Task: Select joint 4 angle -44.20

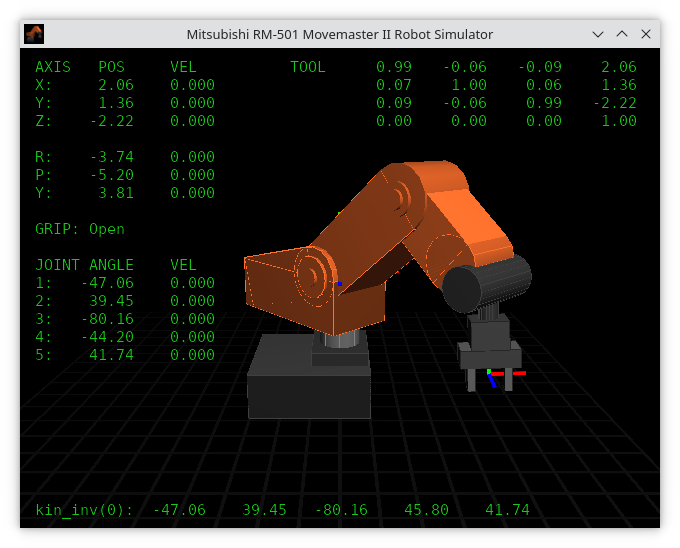Action: [x=107, y=337]
